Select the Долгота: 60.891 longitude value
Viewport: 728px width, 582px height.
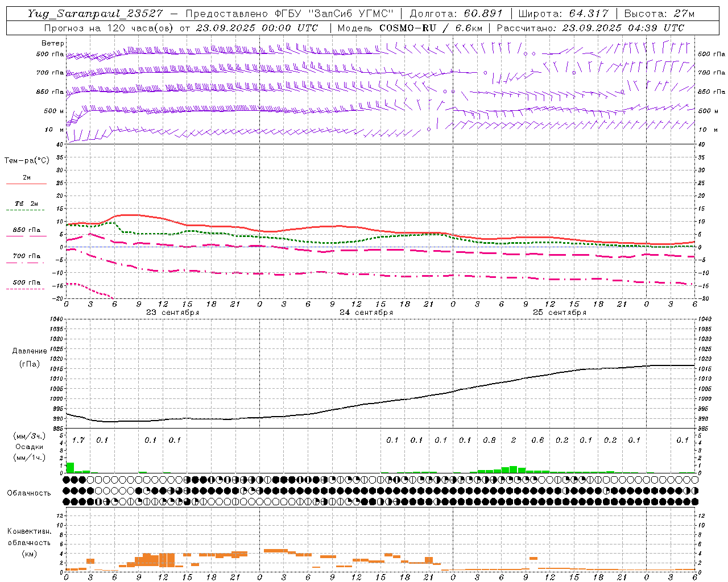tap(456, 14)
